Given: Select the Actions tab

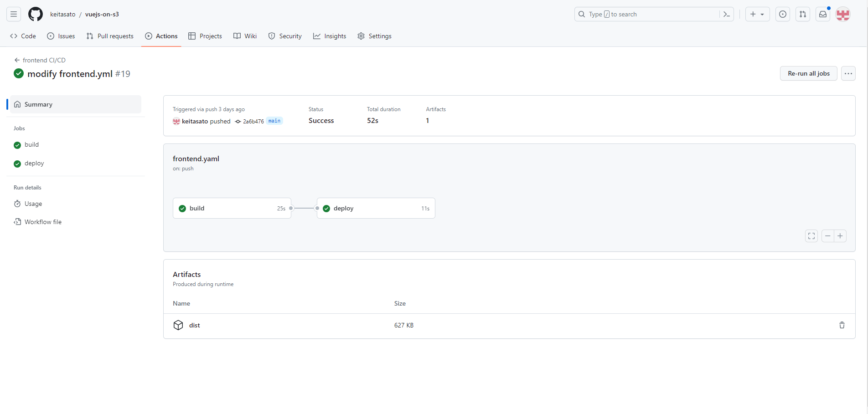Looking at the screenshot, I should pyautogui.click(x=161, y=36).
